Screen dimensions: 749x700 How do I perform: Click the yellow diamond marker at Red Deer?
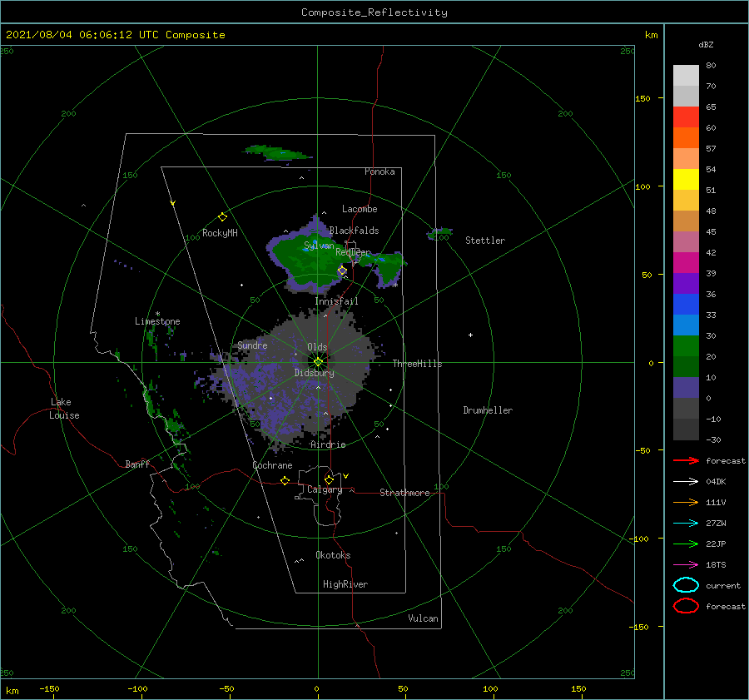pyautogui.click(x=342, y=271)
